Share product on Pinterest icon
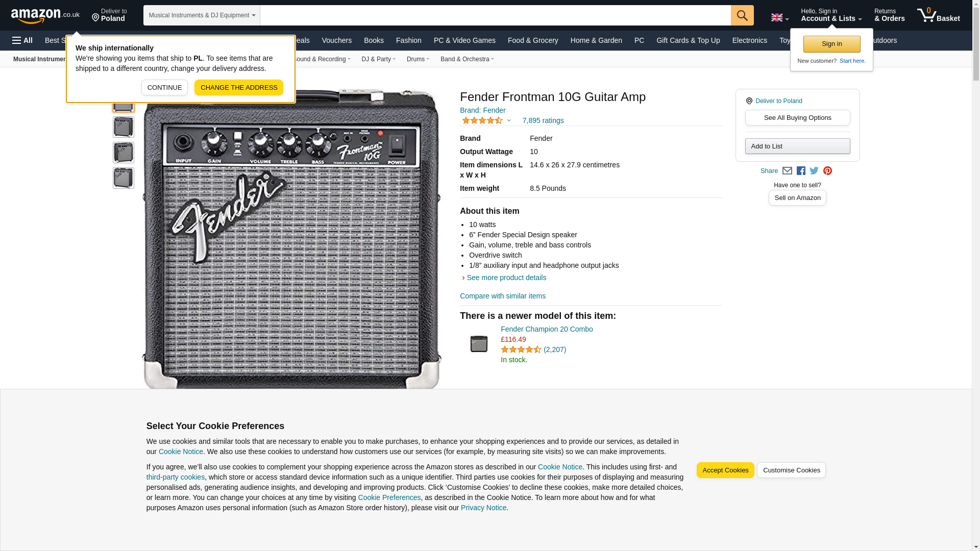Screen dimensions: 980x551 [x=827, y=171]
